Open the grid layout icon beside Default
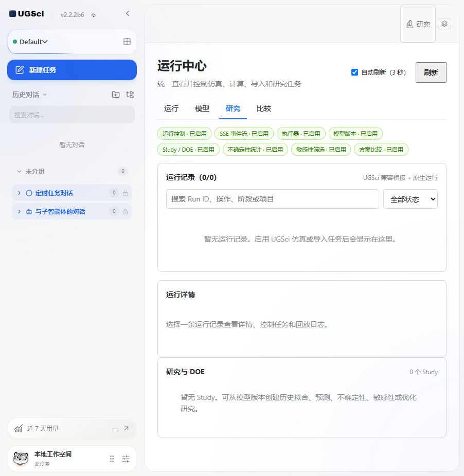The image size is (464, 476). tap(127, 42)
